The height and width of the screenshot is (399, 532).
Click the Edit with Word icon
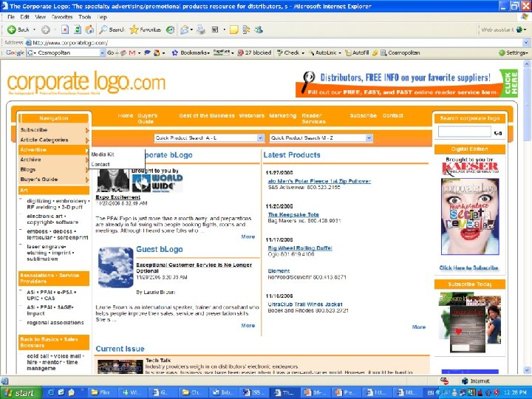tap(215, 30)
